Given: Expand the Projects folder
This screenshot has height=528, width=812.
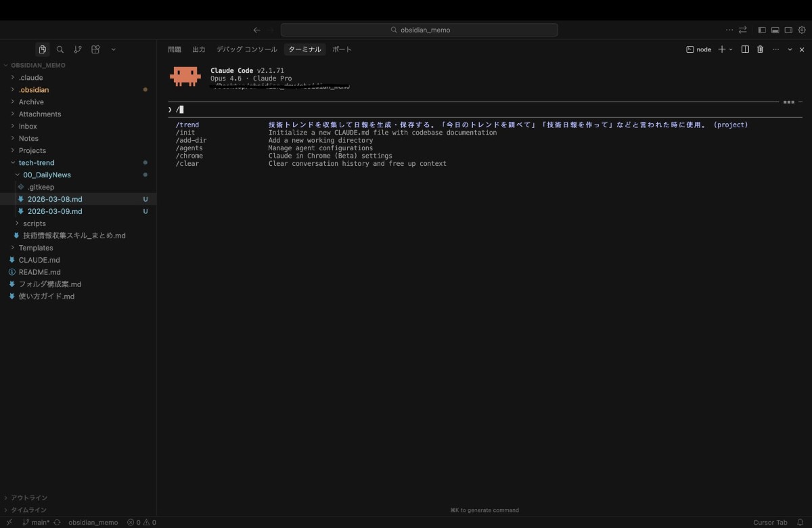Looking at the screenshot, I should 32,150.
